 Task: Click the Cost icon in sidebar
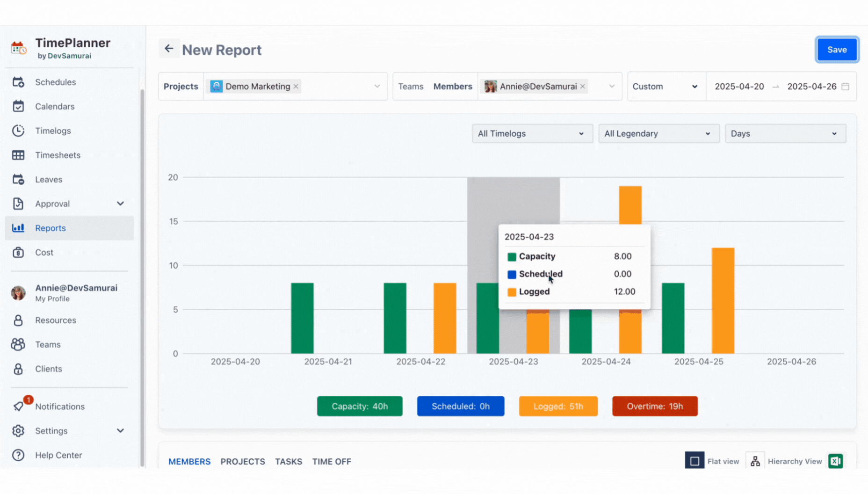pos(18,253)
